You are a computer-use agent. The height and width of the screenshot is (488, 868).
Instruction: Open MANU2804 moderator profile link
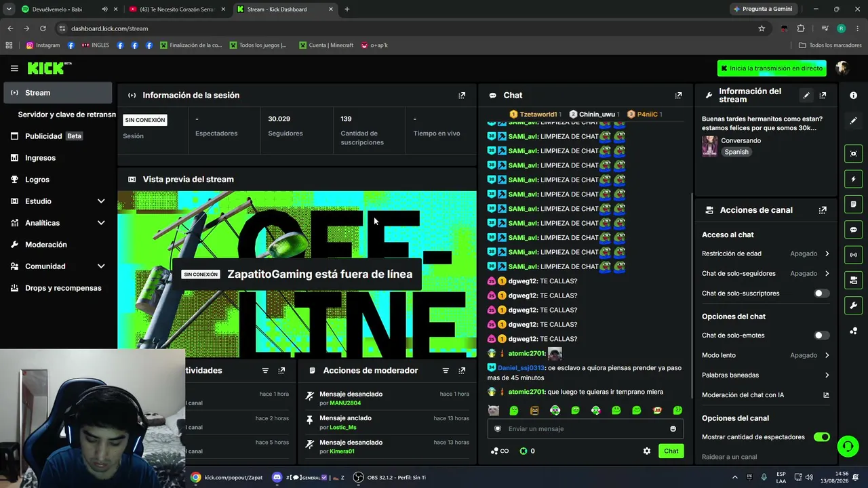click(345, 403)
